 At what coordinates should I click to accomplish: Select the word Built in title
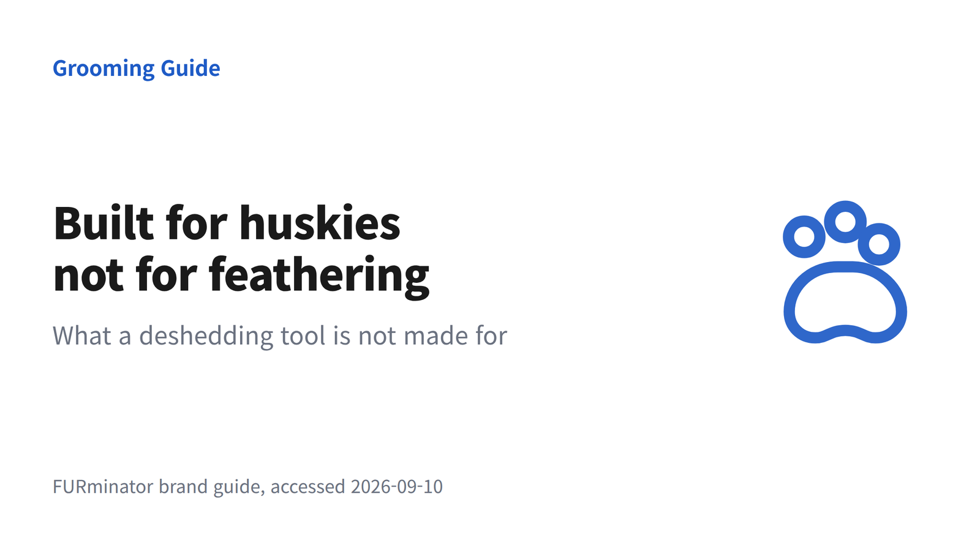104,223
